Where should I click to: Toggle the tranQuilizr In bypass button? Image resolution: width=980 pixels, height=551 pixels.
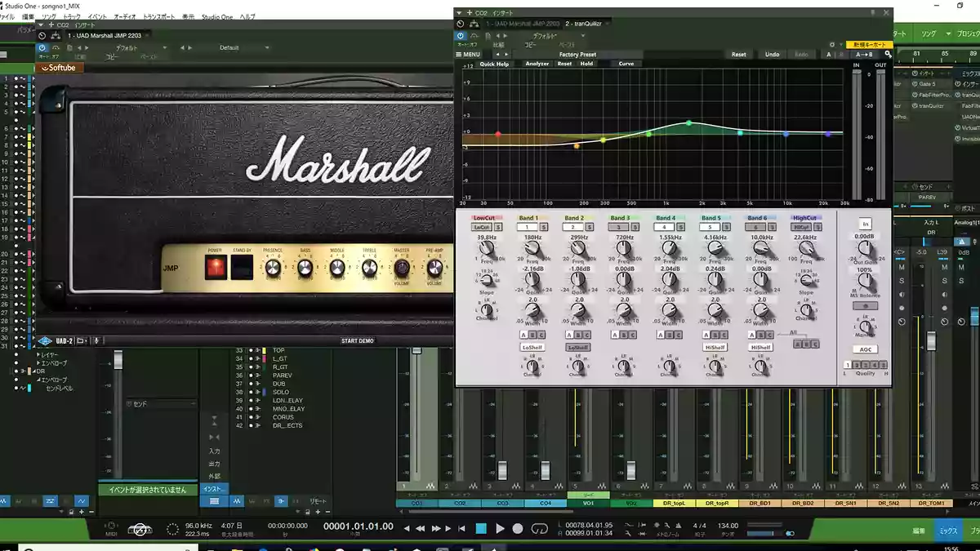point(865,224)
